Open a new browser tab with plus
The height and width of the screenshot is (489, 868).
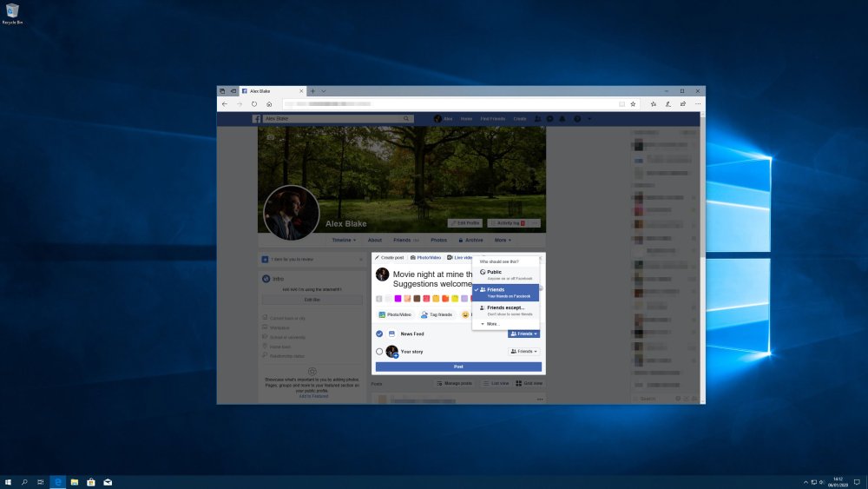312,91
